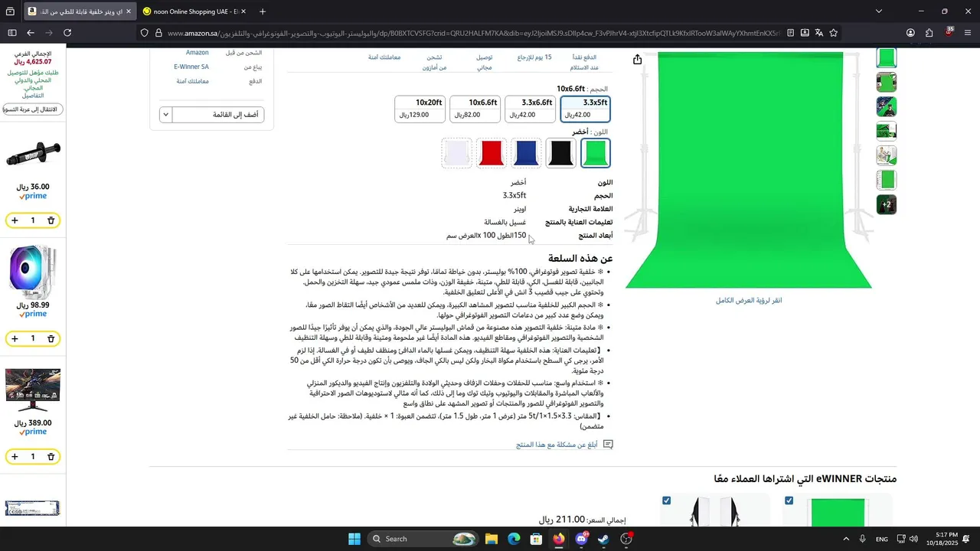This screenshot has height=551, width=980.
Task: Reload the Amazon page
Action: point(67,33)
